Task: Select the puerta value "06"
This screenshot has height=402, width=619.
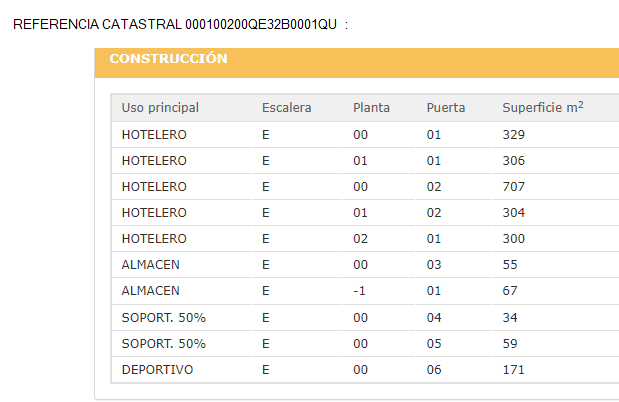Action: (x=434, y=369)
